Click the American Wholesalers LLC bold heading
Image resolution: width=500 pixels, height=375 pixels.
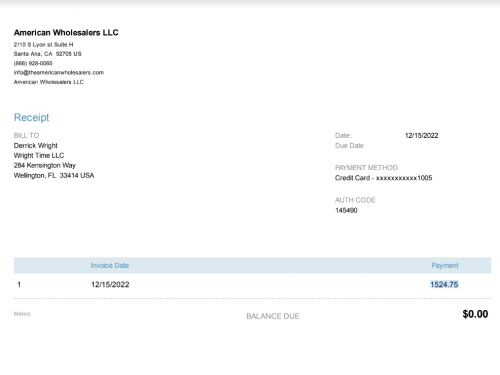coord(66,33)
